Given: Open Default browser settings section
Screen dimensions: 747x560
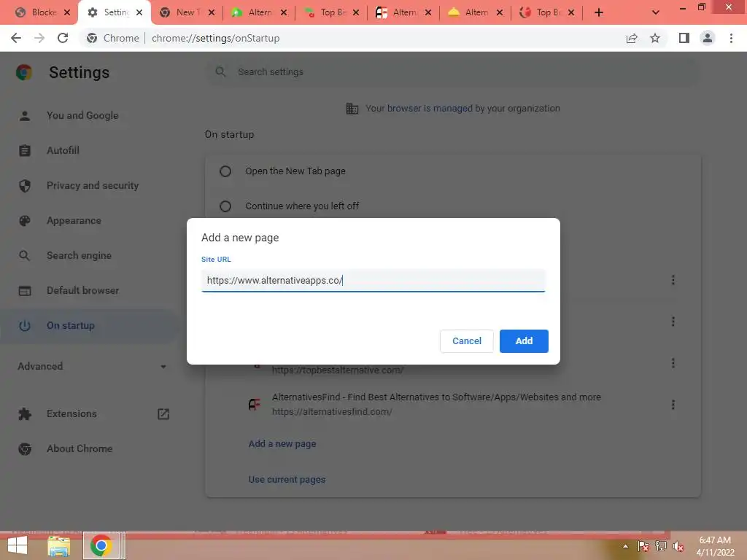Looking at the screenshot, I should click(x=82, y=290).
